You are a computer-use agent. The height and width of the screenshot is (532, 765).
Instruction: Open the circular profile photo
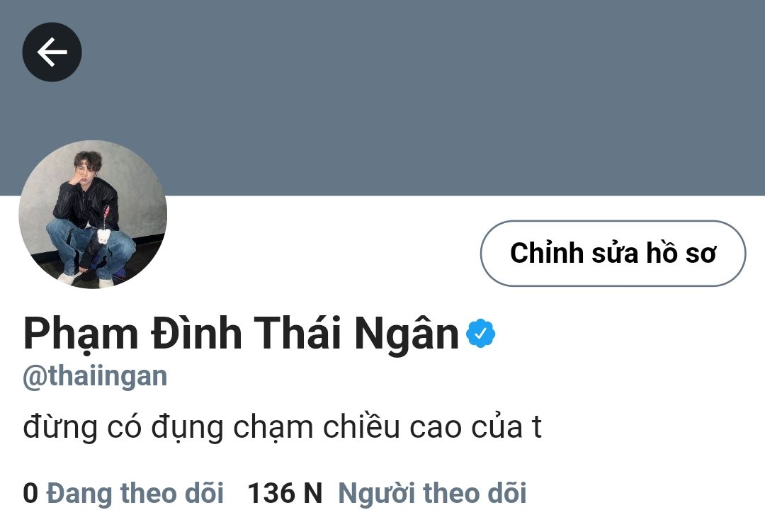(93, 214)
